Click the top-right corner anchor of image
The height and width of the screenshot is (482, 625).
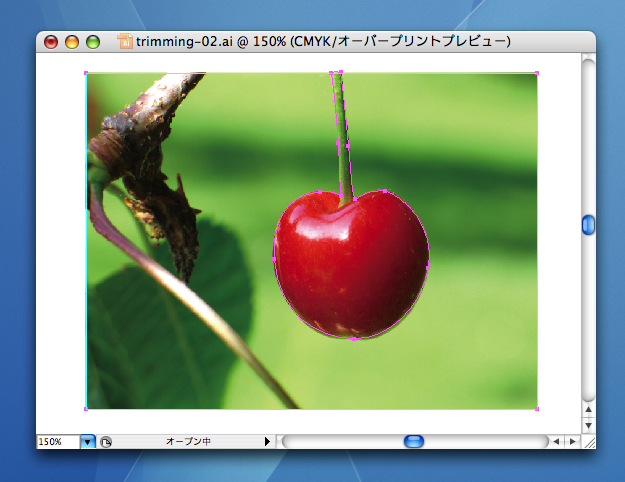537,73
